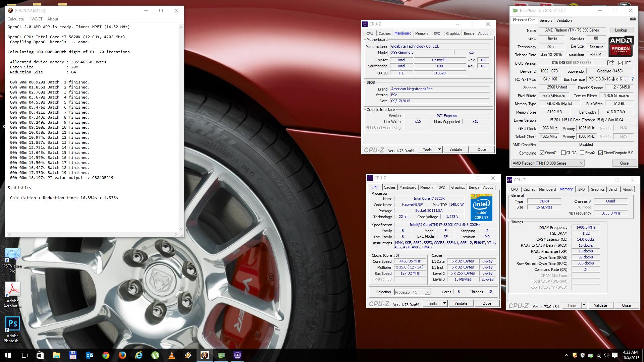Click the BIOS share/export arrow icon in GPU-Z

click(611, 63)
